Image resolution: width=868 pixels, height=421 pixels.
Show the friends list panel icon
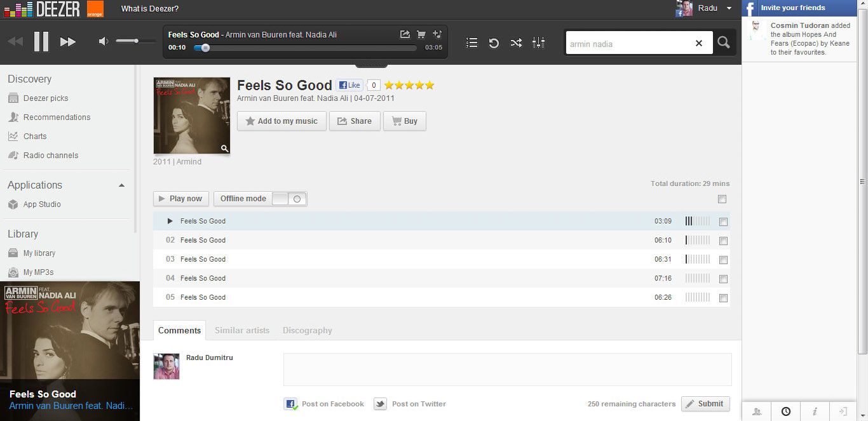[x=756, y=411]
